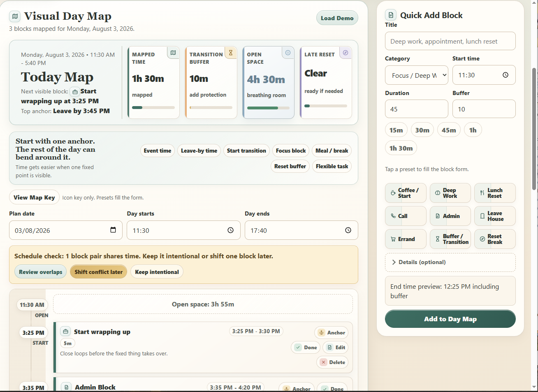Viewport: 538px width, 392px height.
Task: Click the Load Demo button
Action: point(337,18)
